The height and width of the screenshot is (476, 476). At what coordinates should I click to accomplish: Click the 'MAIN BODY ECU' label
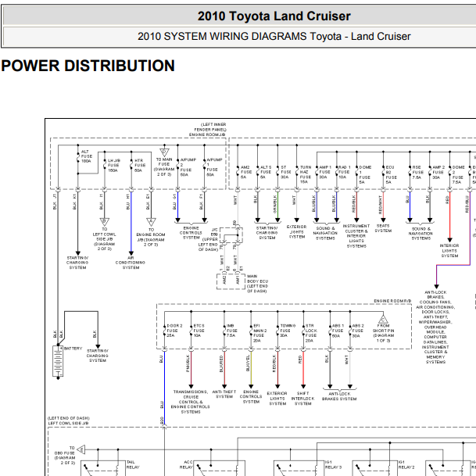[257, 284]
